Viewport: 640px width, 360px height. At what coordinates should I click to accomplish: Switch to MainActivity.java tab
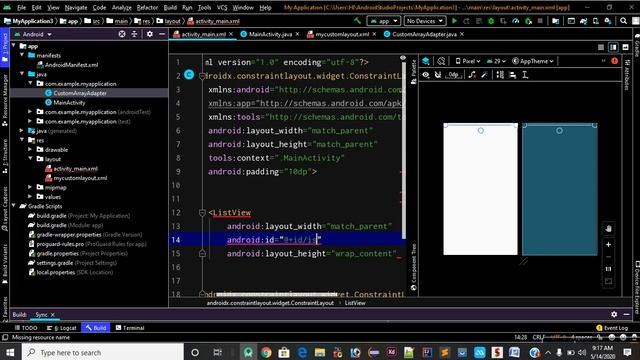(x=270, y=34)
